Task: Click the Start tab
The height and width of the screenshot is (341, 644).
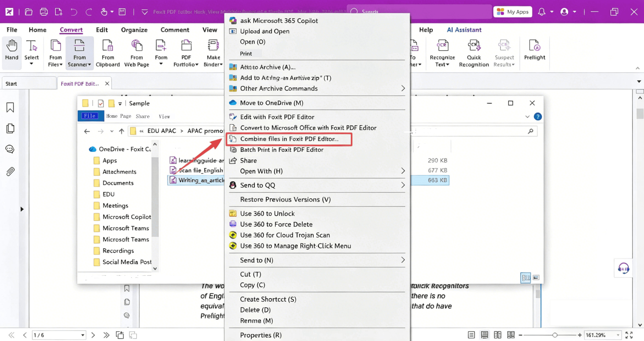Action: (29, 83)
